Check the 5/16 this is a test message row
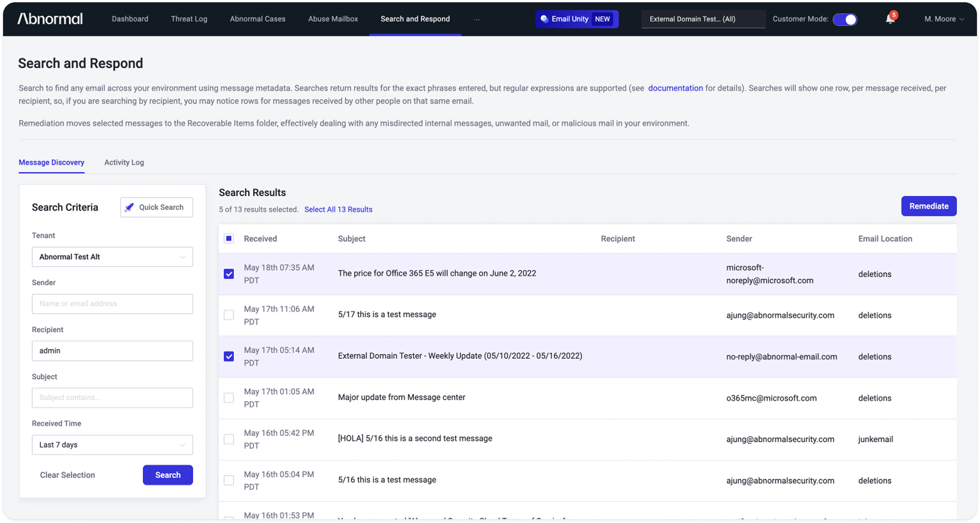This screenshot has width=980, height=523. pyautogui.click(x=229, y=480)
